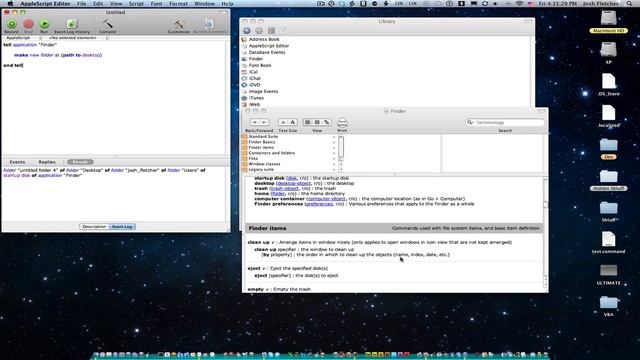Open the Apple menu
Image resolution: width=640 pixels, height=360 pixels.
tap(10, 3)
